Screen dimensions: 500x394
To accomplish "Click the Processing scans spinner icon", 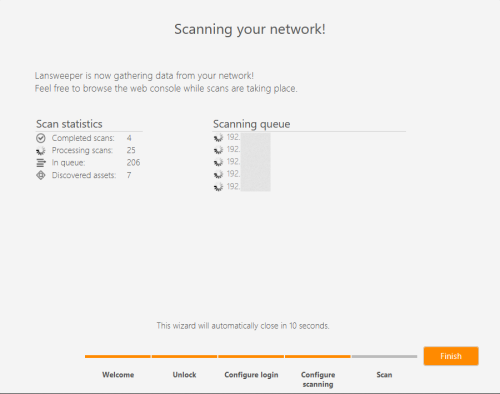I will pos(41,151).
